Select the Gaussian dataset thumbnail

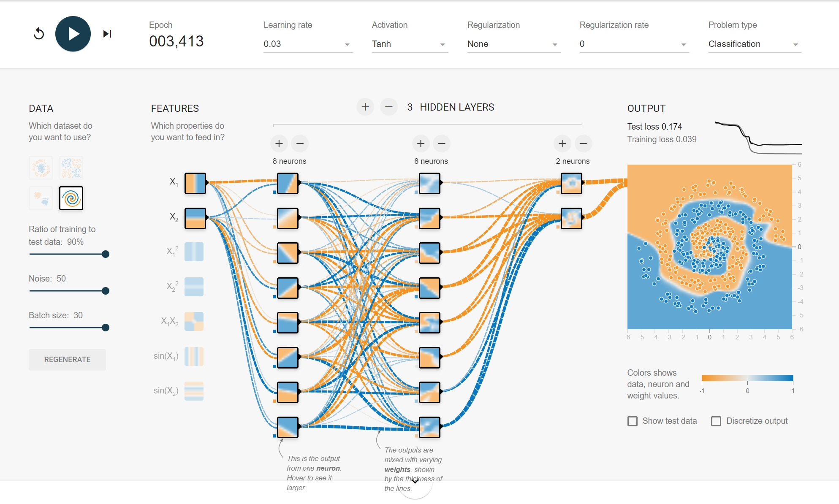pos(41,198)
